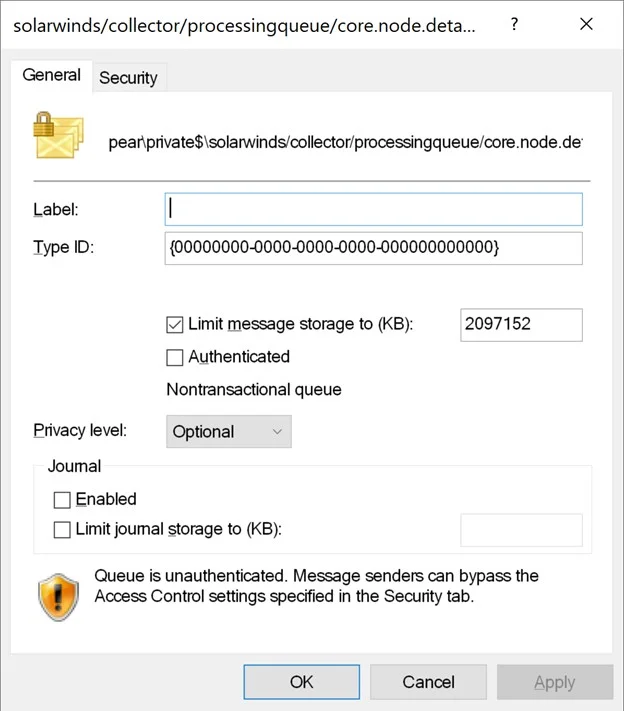
Task: Click the Type ID field
Action: tap(374, 248)
